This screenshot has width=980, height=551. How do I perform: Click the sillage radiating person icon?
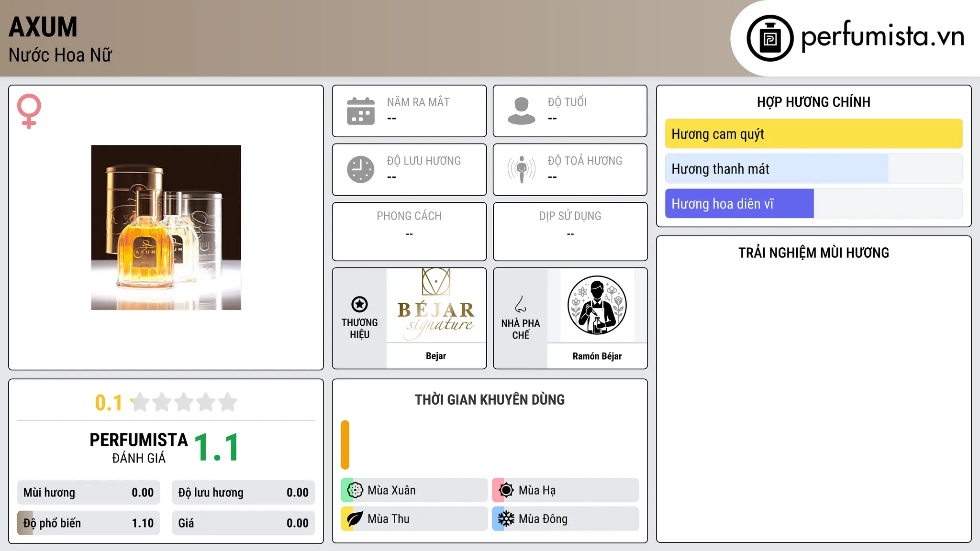[x=522, y=169]
